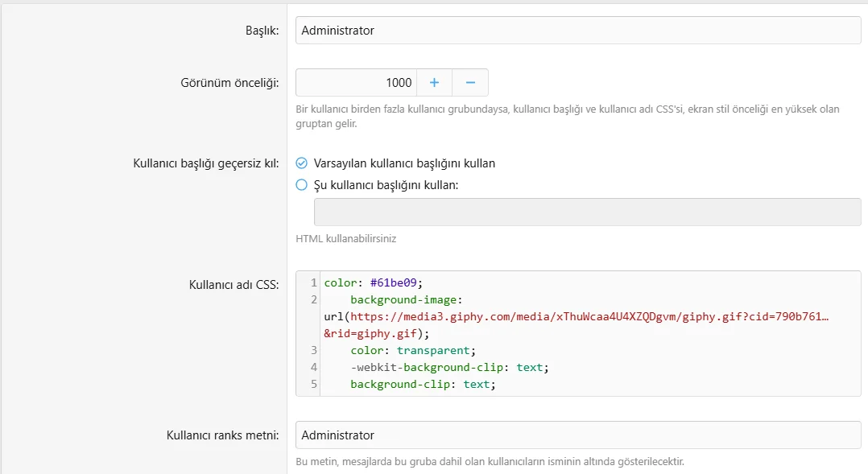Click the plus icon to increase Görünüm önceliği
868x474 pixels.
(434, 83)
